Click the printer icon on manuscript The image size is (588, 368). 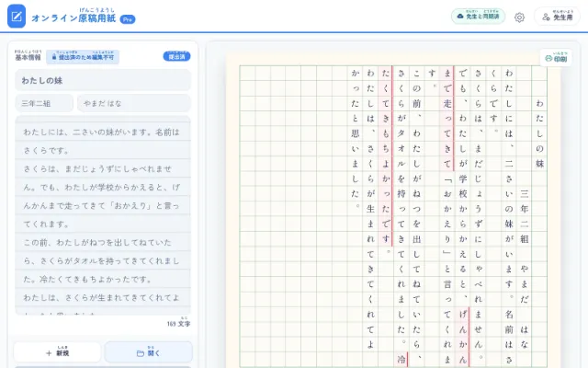(x=548, y=59)
